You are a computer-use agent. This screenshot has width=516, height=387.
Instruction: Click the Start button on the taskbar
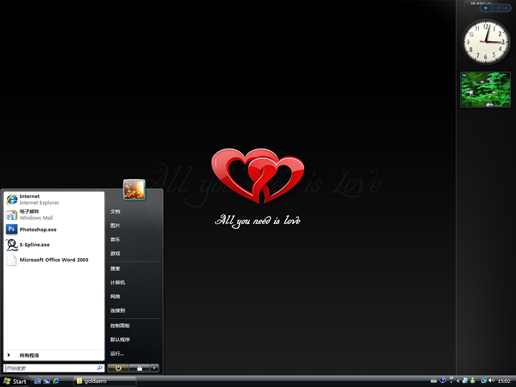(x=15, y=381)
